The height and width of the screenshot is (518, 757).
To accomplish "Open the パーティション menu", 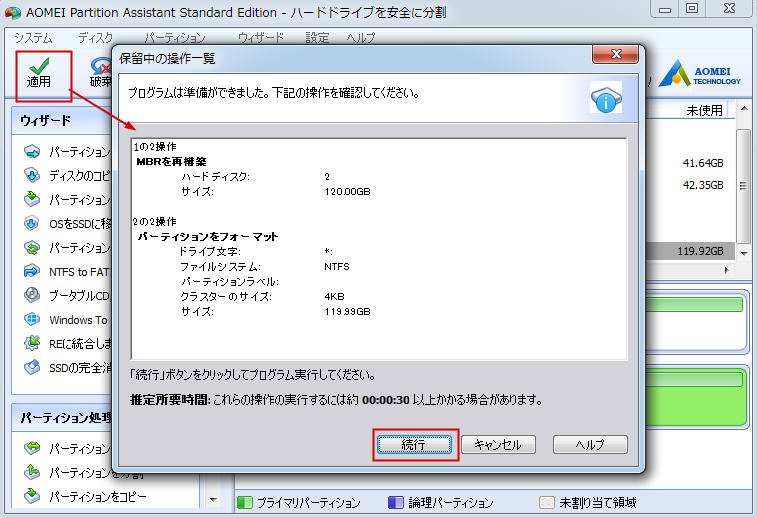I will point(175,38).
